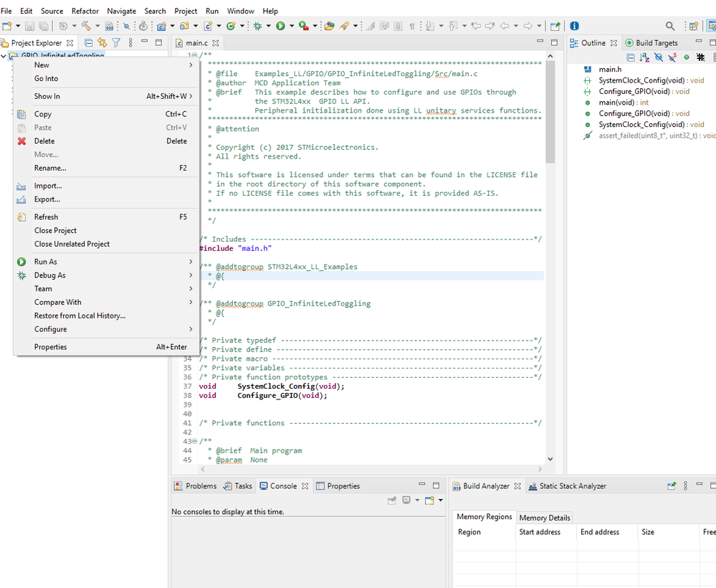
Task: Toggle alphabetical Sort in Outline view
Action: click(644, 57)
